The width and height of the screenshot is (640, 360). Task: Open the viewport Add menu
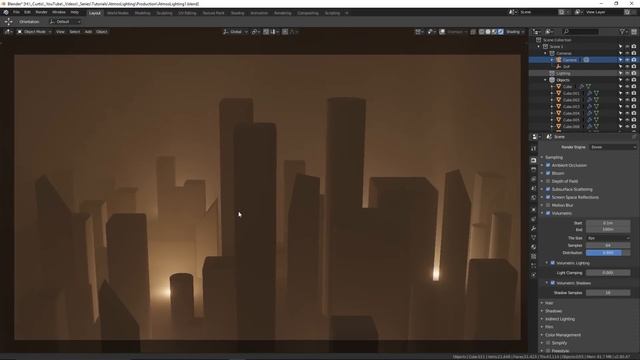[88, 32]
